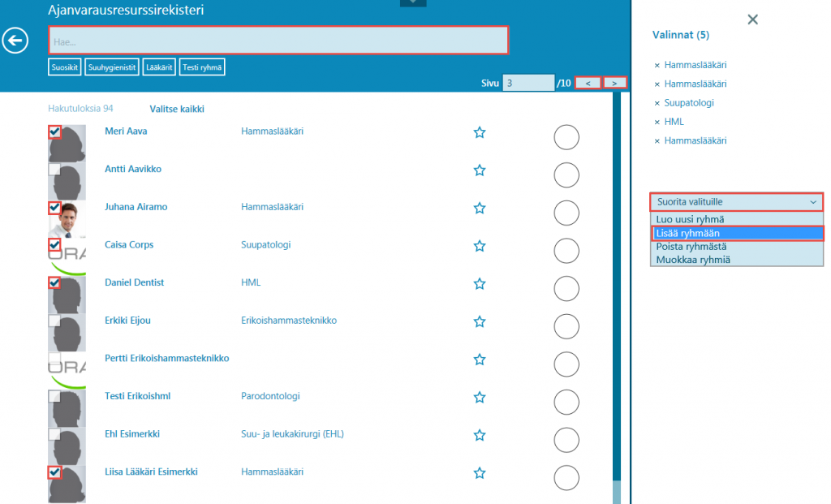Click the back arrow icon

pos(15,41)
